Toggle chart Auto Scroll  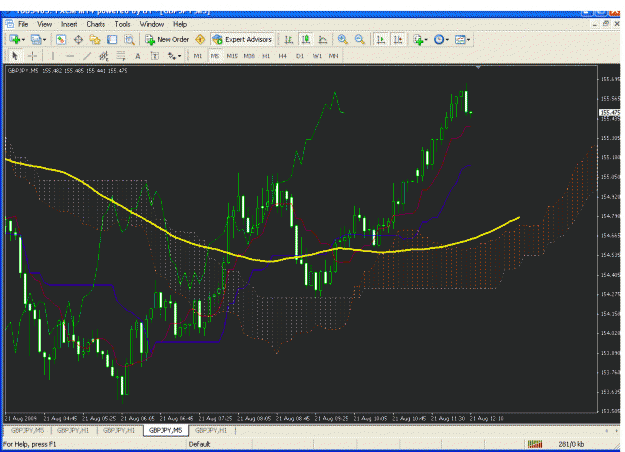pos(381,39)
